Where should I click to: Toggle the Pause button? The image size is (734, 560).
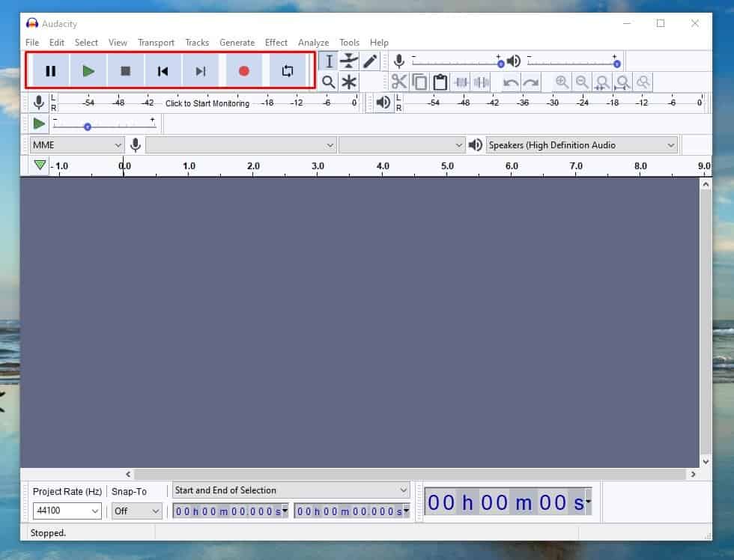[x=51, y=71]
